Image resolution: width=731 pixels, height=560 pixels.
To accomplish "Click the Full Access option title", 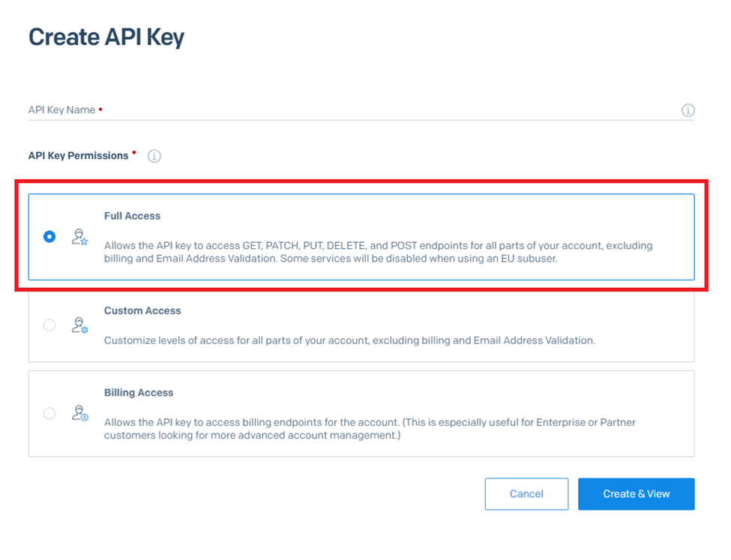I will pos(132,216).
